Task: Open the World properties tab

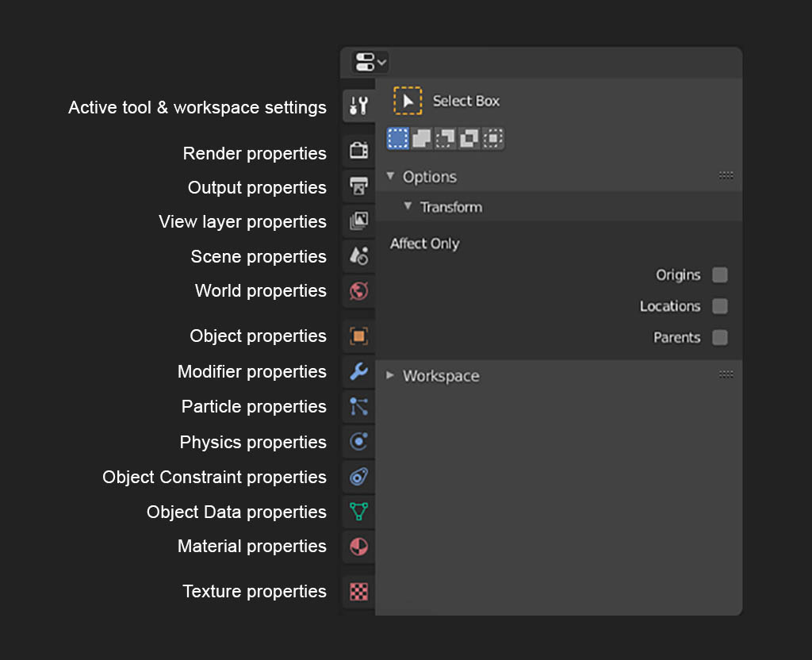Action: point(358,291)
